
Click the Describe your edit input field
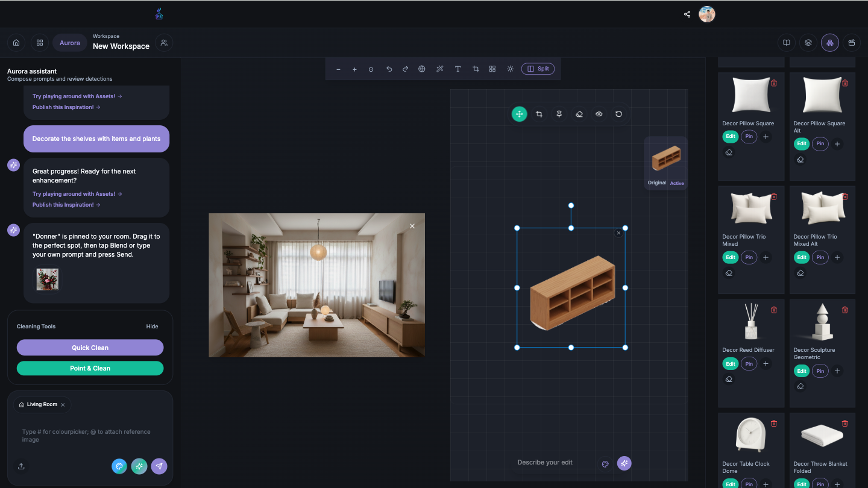545,462
